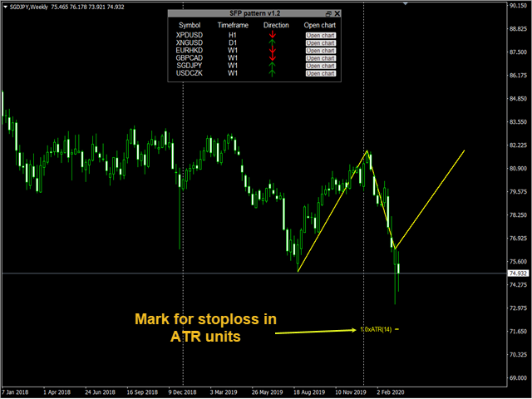Click the D1 timeframe for XNGUSD

click(x=233, y=42)
